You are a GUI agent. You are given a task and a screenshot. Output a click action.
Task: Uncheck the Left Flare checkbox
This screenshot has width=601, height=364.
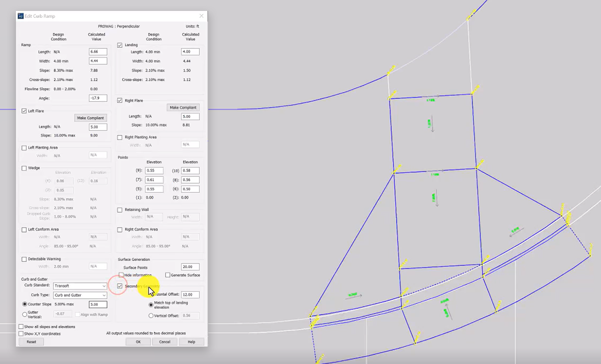click(24, 111)
